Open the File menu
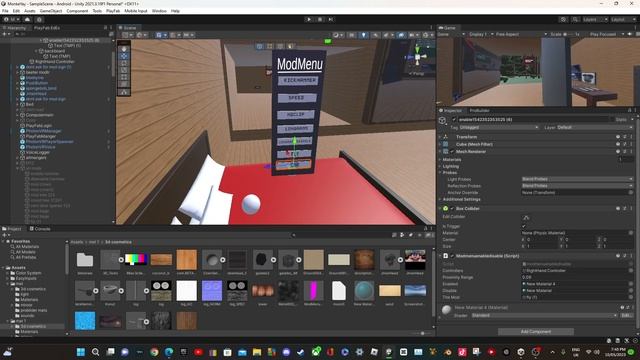The image size is (640, 360). pyautogui.click(x=5, y=11)
